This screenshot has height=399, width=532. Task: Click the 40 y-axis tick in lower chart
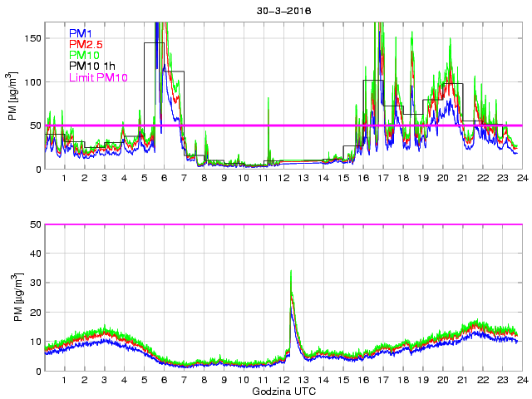click(34, 254)
